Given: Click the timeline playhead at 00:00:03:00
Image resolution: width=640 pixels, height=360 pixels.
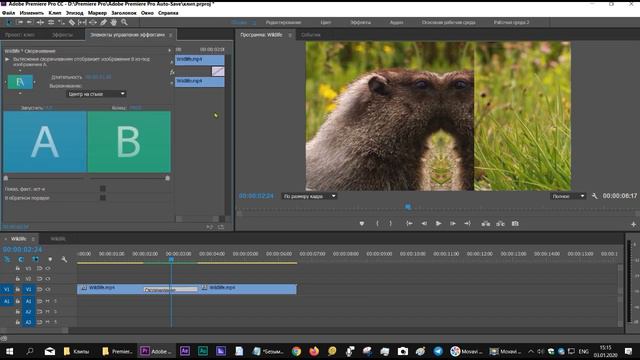Looking at the screenshot, I should [171, 259].
